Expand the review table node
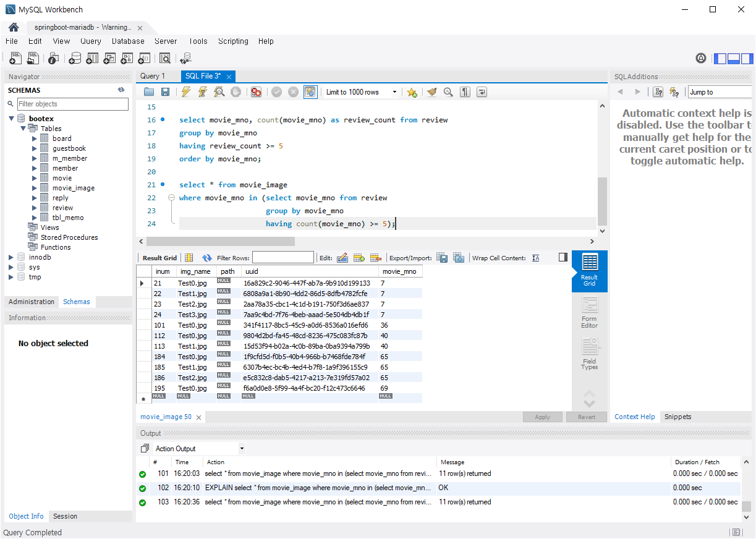The image size is (756, 539). pos(35,208)
